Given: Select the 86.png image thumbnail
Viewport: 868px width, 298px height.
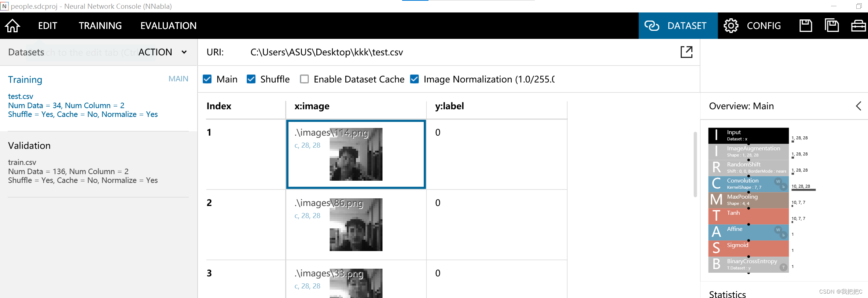Looking at the screenshot, I should pos(356,225).
